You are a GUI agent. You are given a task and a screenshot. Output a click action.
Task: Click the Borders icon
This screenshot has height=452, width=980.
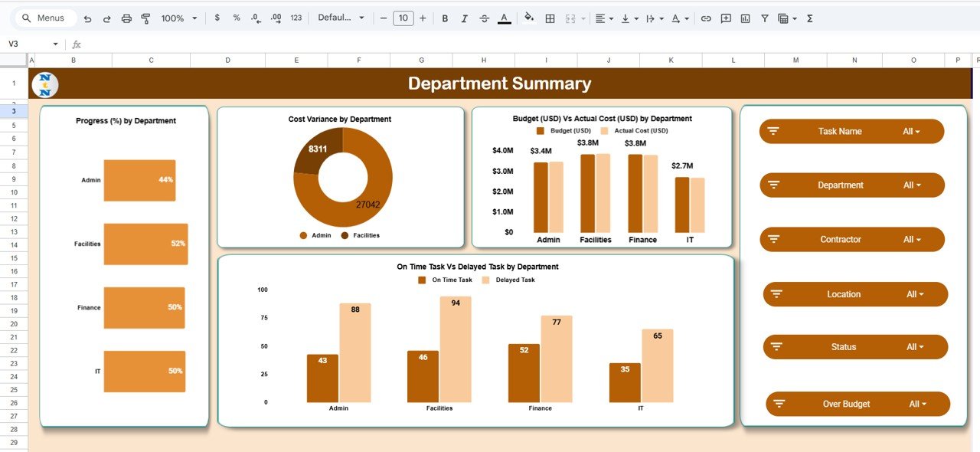coord(550,18)
